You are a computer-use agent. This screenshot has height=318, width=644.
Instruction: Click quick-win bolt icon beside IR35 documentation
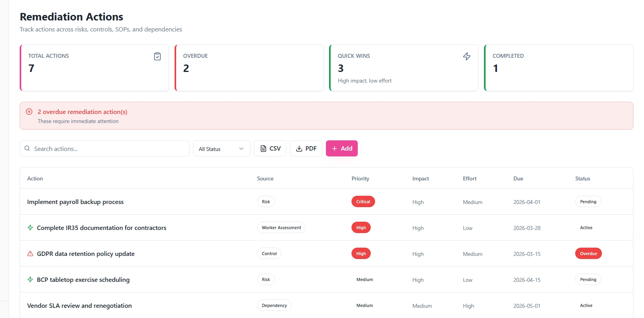[x=30, y=228]
